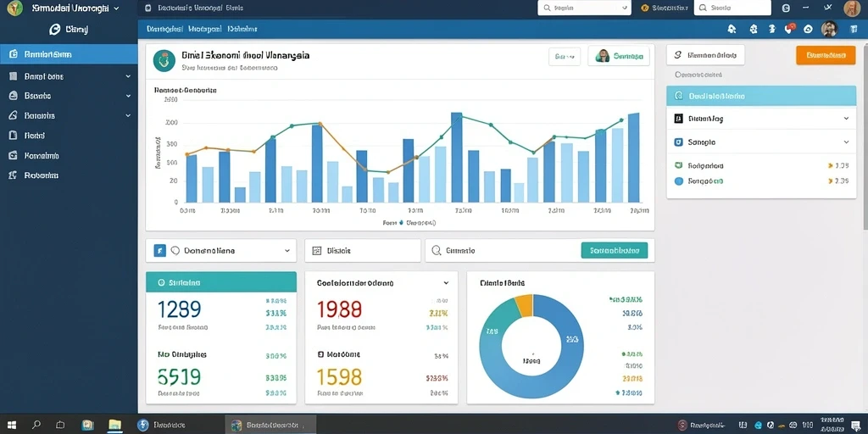
Task: Click the white button with the S icon
Action: click(705, 55)
